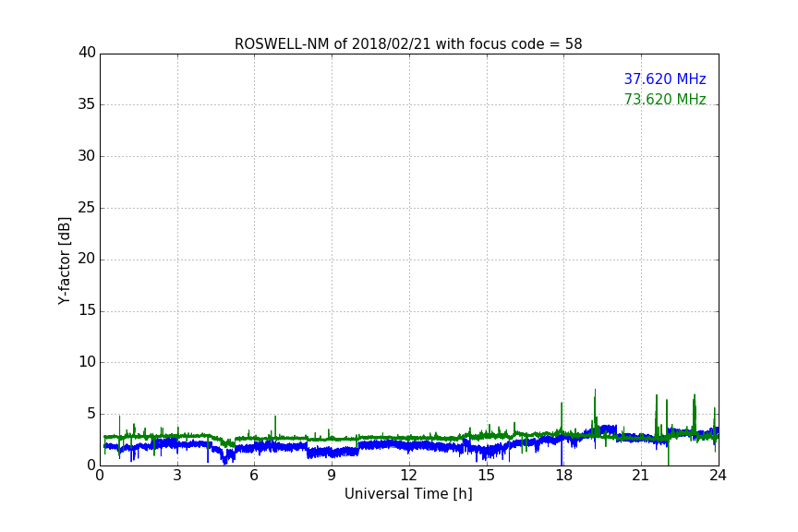Click the y-axis tick label '15'
Viewport: 798px width, 532px height.
pyautogui.click(x=87, y=310)
